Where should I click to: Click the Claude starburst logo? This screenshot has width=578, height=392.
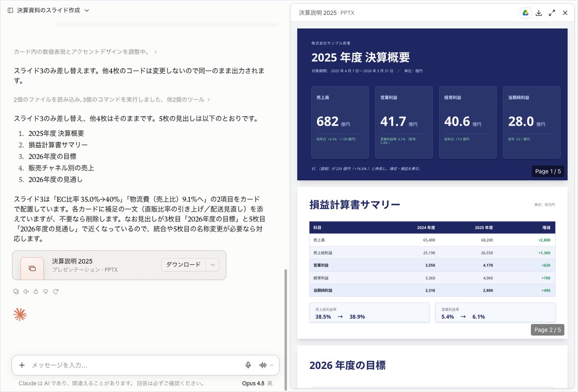pos(20,314)
